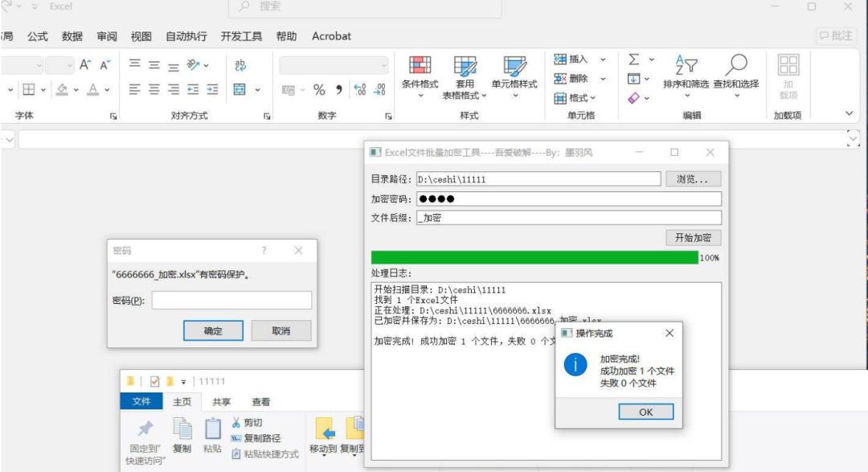Click the 加密密码 password field

pos(569,199)
